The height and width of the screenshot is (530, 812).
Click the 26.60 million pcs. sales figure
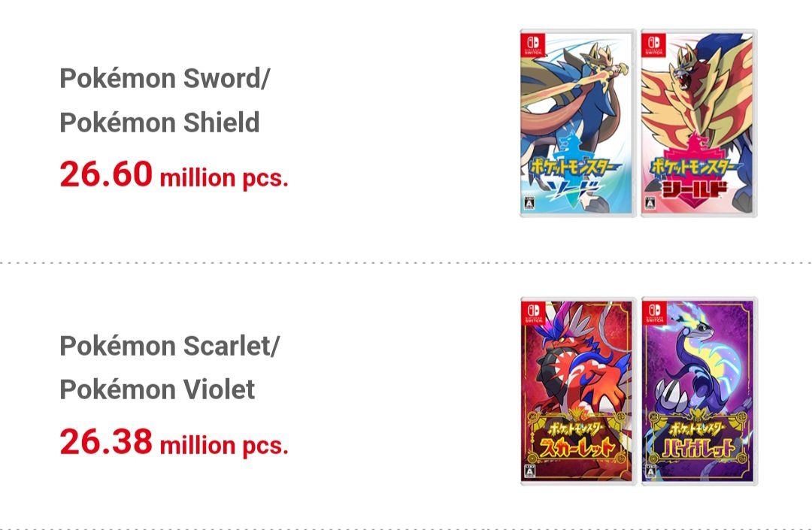tap(174, 176)
